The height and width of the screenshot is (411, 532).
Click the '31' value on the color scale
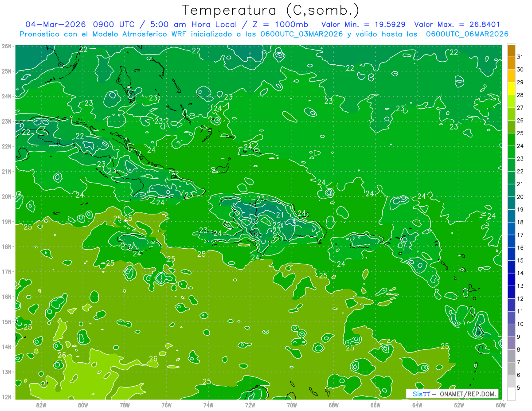520,57
